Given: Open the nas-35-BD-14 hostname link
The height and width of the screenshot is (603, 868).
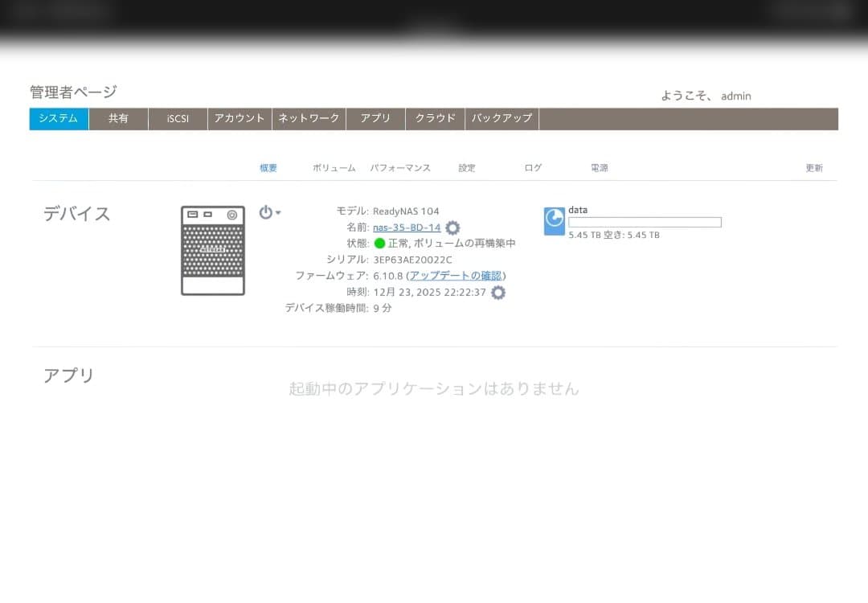Looking at the screenshot, I should click(405, 228).
